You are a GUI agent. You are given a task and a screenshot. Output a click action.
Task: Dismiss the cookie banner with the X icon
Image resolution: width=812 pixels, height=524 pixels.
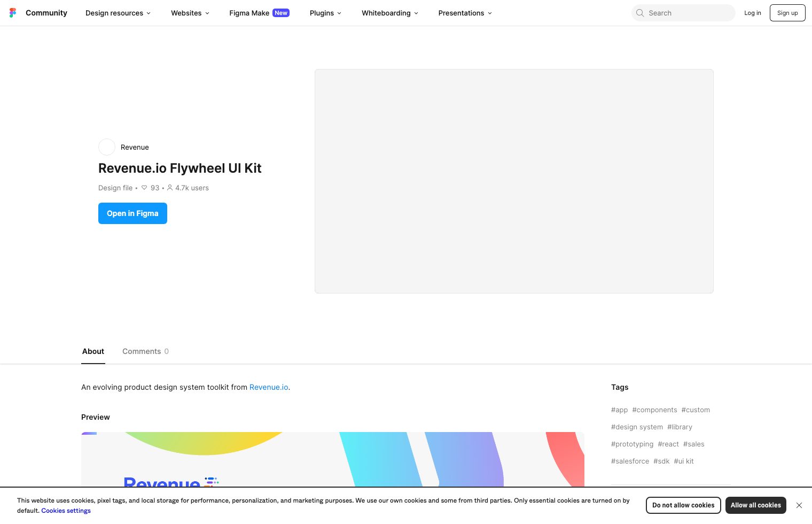coord(799,505)
